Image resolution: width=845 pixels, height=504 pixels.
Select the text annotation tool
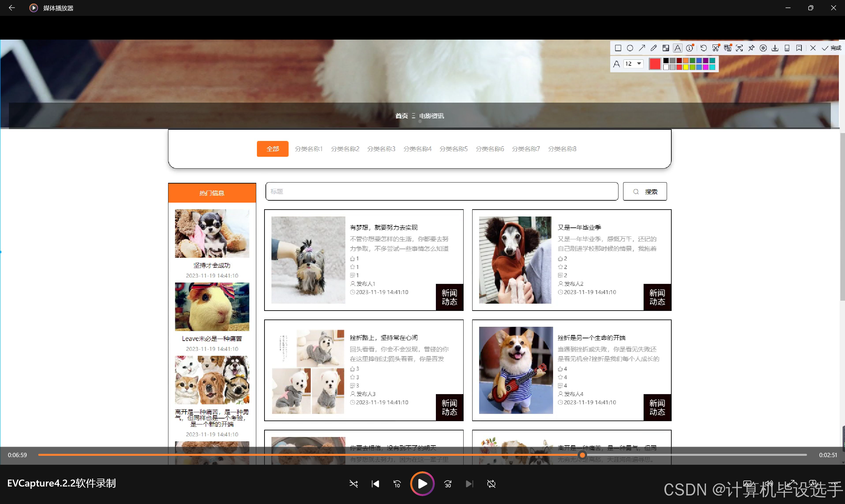678,48
